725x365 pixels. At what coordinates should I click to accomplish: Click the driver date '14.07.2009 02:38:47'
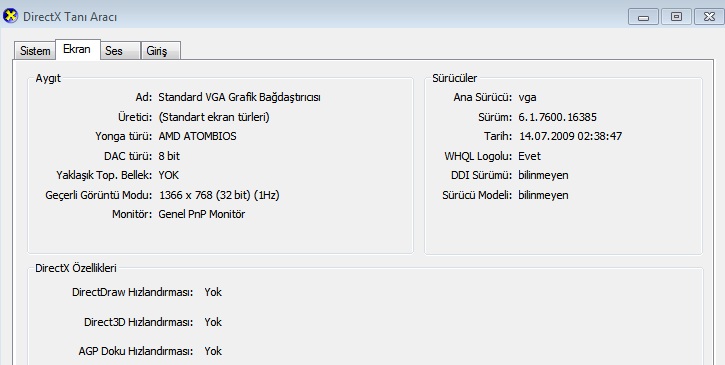click(x=570, y=136)
